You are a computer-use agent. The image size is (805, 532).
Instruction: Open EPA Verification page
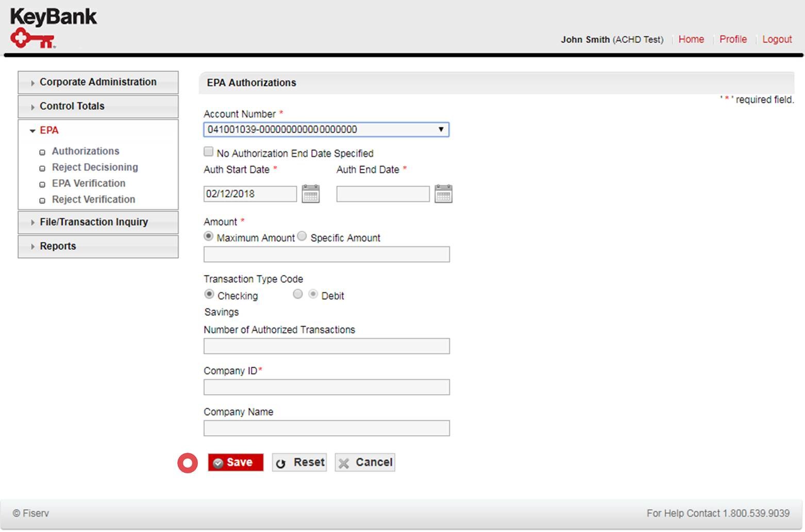click(x=88, y=183)
